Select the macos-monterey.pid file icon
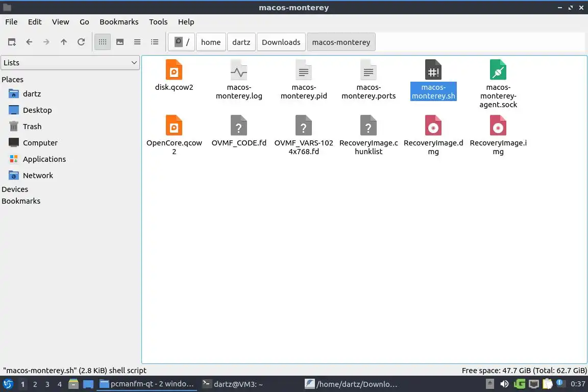 point(304,70)
